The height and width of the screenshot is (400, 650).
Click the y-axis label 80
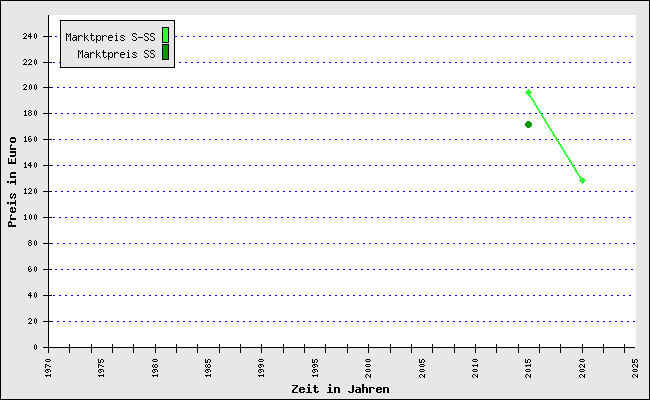(x=33, y=243)
